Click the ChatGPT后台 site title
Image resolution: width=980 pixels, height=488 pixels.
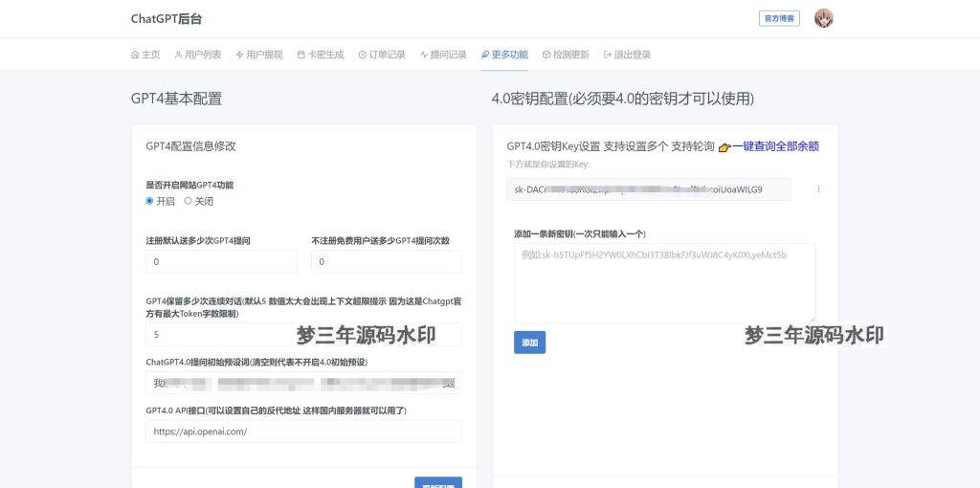[x=167, y=19]
